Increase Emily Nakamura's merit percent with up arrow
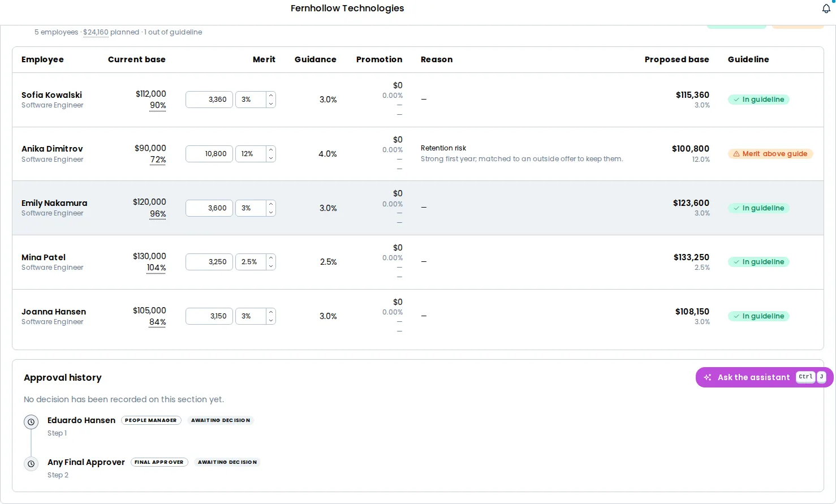Screen dimensions: 836x504 pos(271,204)
